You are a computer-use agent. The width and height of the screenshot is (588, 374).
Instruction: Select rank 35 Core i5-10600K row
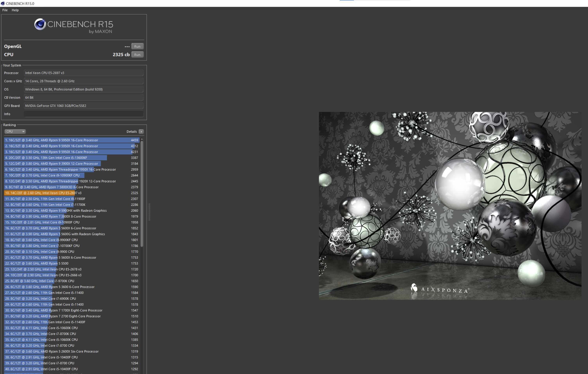[72, 340]
